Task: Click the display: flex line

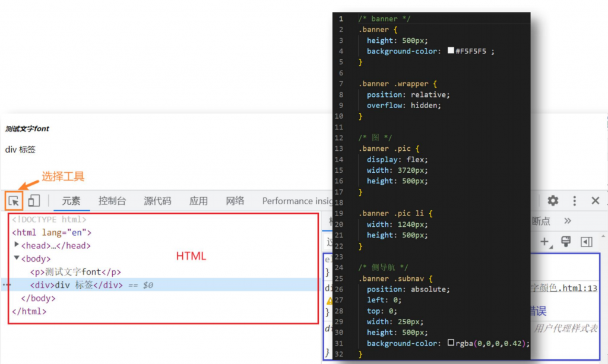Action: point(397,159)
